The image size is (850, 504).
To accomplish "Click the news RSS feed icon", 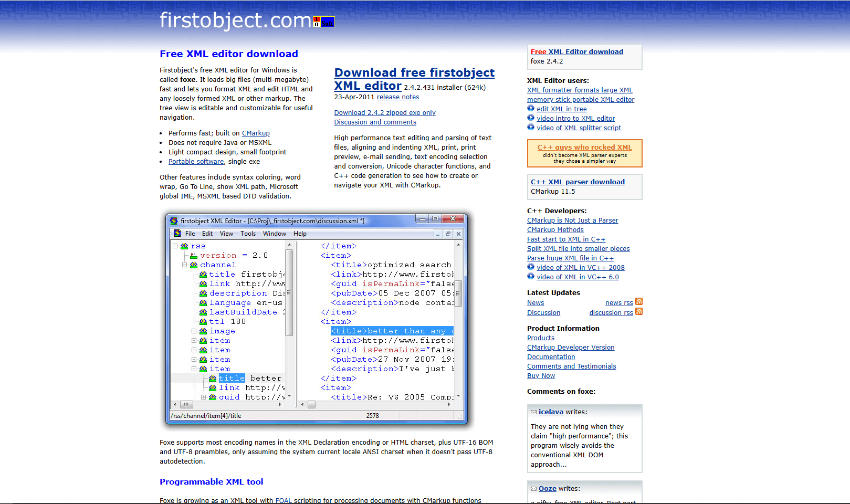I will pyautogui.click(x=639, y=302).
